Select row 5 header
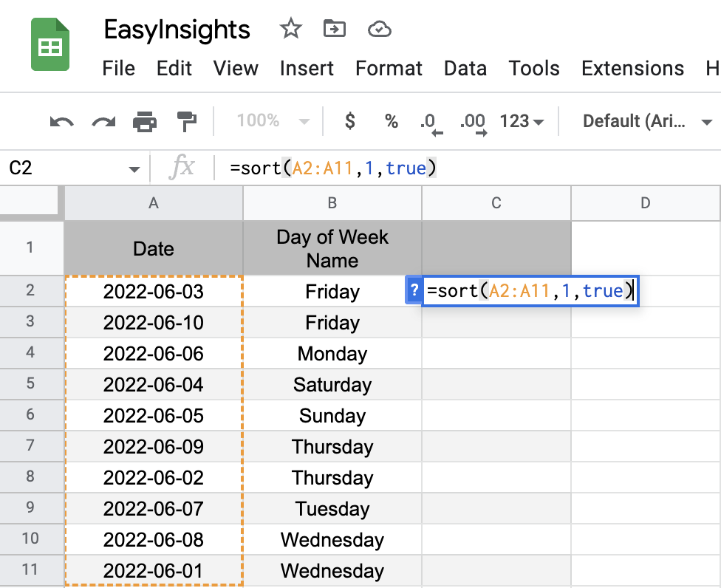721x588 pixels. (30, 383)
